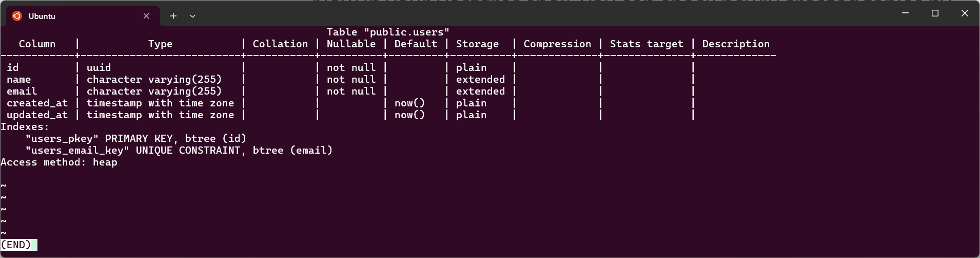Minimize the terminal window

[905, 13]
